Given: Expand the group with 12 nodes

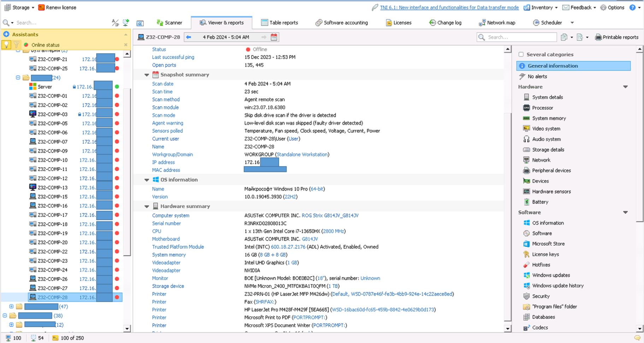Looking at the screenshot, I should pos(11,325).
